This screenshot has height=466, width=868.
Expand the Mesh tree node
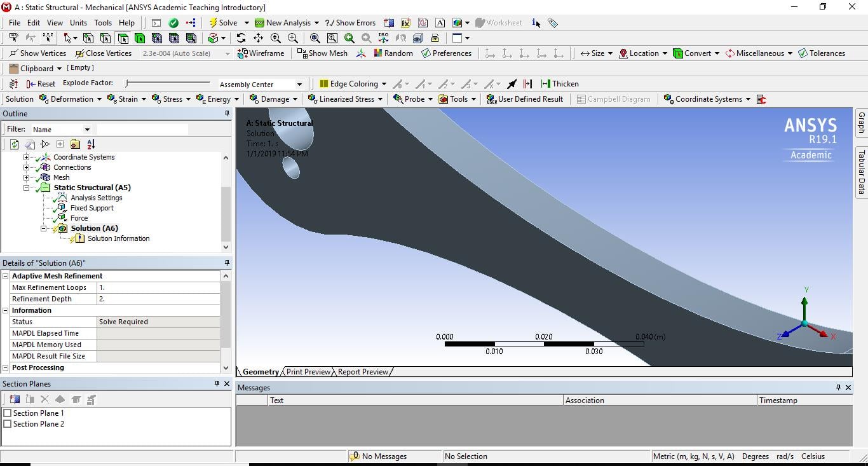[x=27, y=177]
